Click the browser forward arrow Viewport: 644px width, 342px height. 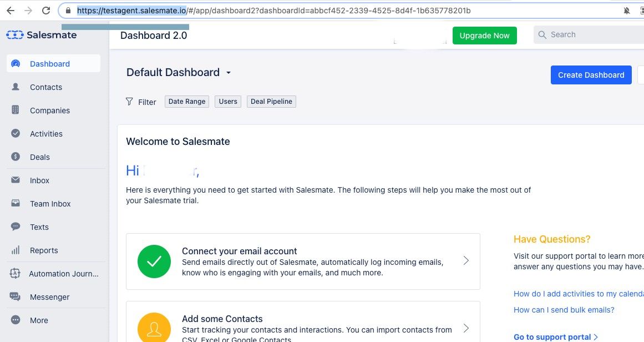pyautogui.click(x=28, y=11)
